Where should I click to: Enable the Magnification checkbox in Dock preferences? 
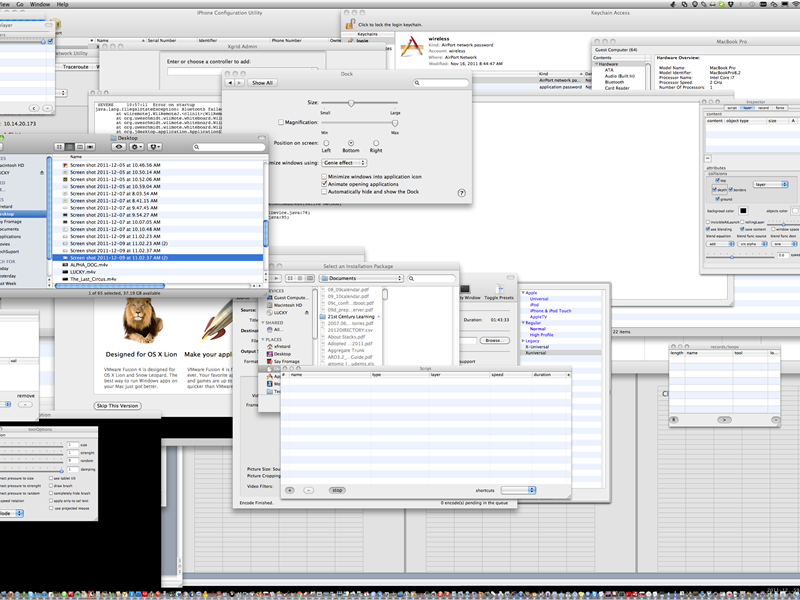[281, 122]
